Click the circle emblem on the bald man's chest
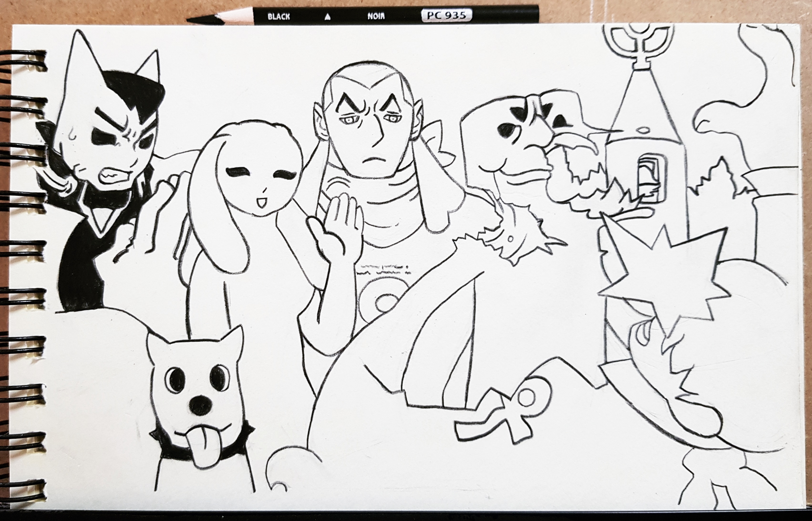 [387, 302]
